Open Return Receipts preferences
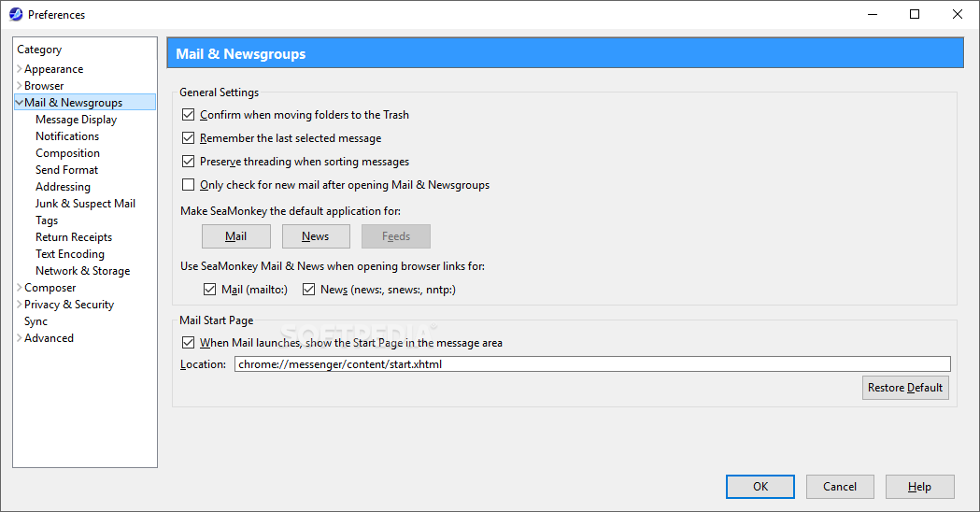Image resolution: width=980 pixels, height=512 pixels. click(74, 237)
